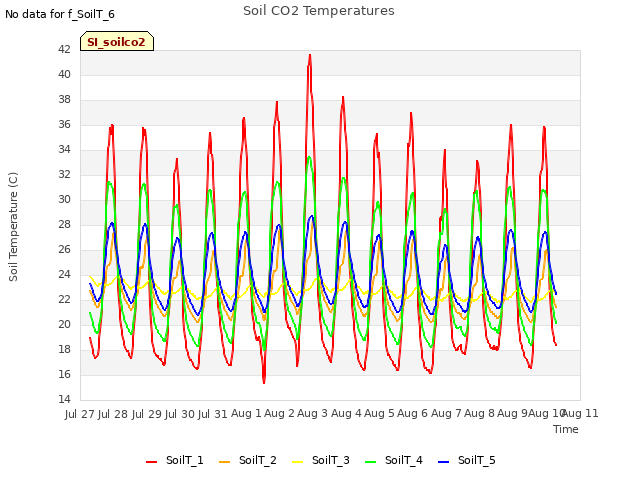Click the y-axis value 34
Screen dimensions: 640x480
(64, 149)
